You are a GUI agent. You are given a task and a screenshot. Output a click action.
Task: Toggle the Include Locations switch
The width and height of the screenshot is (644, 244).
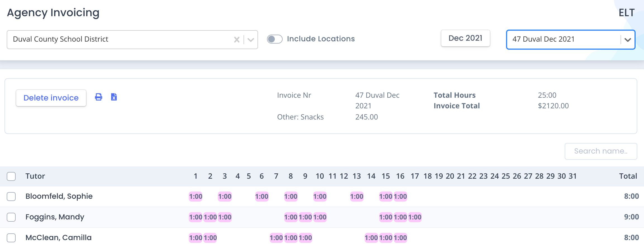pyautogui.click(x=275, y=39)
